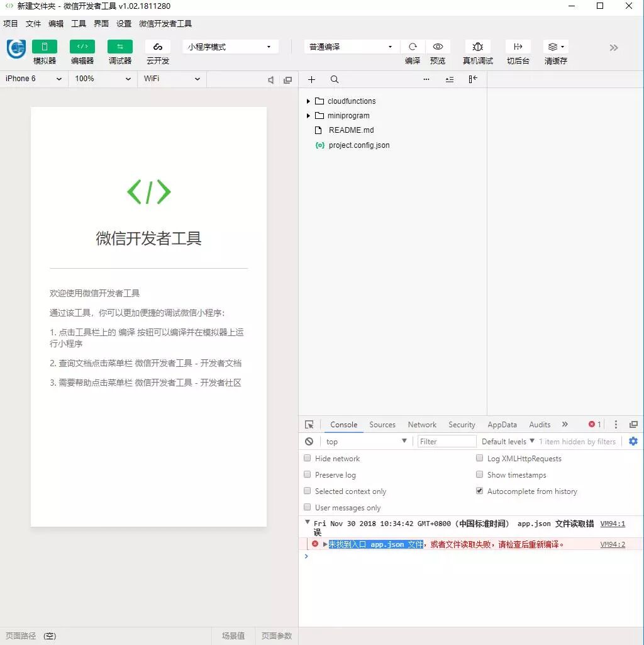Image resolution: width=644 pixels, height=645 pixels.
Task: Click the user avatar icon
Action: click(16, 48)
